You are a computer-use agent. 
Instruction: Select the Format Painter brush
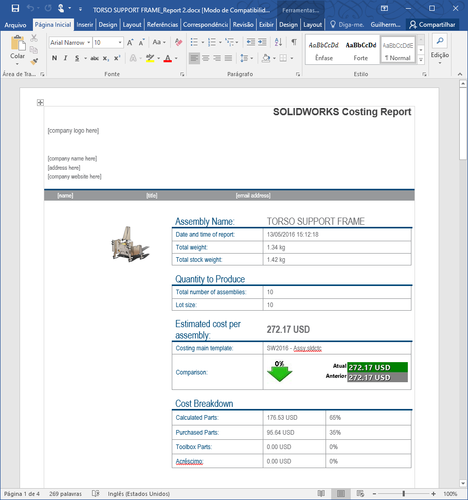pos(34,62)
